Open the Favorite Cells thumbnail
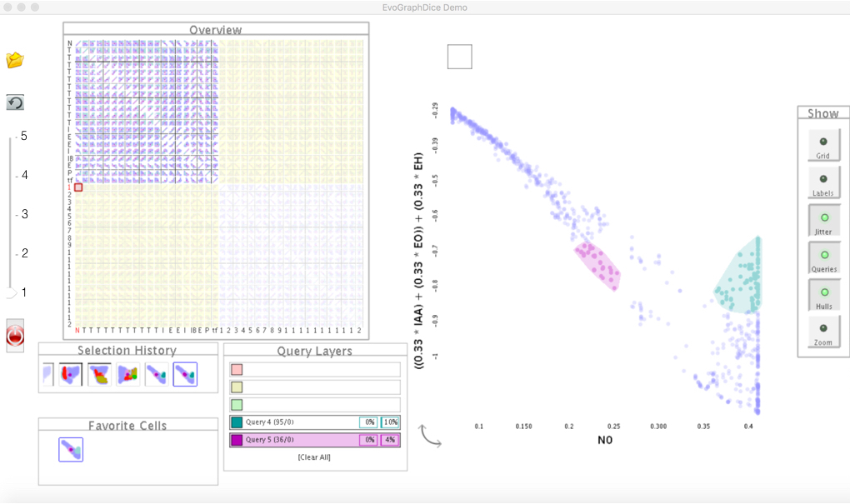This screenshot has width=850, height=504. (x=71, y=449)
